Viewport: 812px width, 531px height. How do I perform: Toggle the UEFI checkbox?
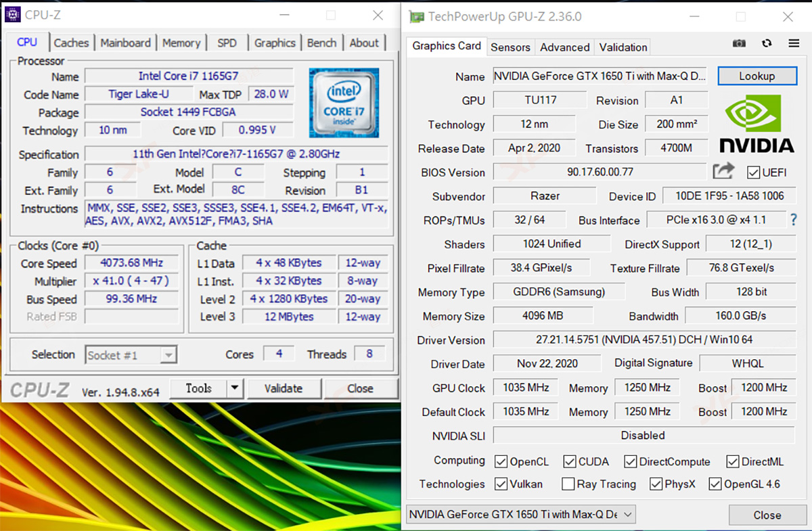coord(753,172)
